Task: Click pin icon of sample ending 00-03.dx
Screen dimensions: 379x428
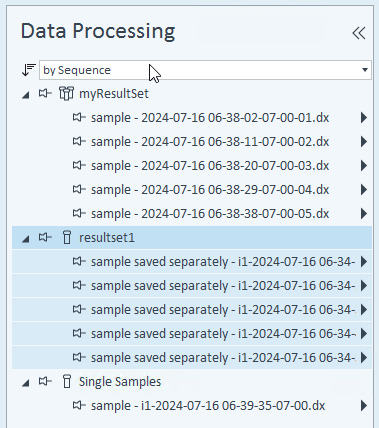Action: tap(79, 166)
